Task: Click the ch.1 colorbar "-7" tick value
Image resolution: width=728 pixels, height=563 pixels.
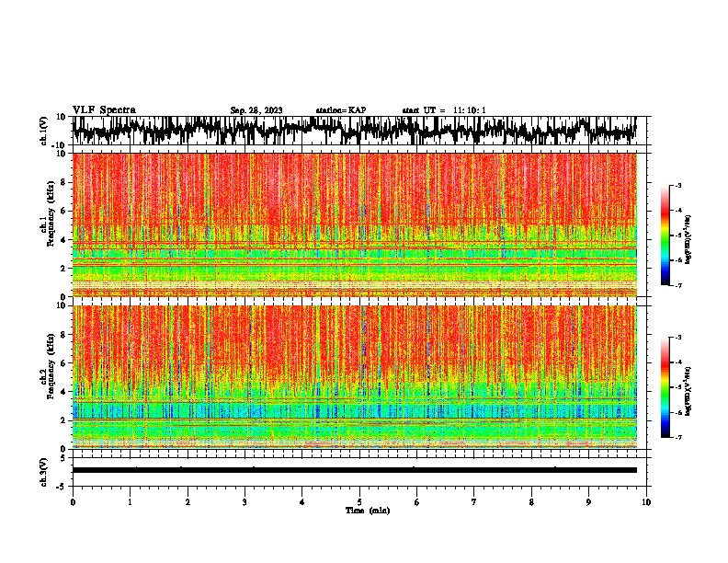Action: (677, 285)
